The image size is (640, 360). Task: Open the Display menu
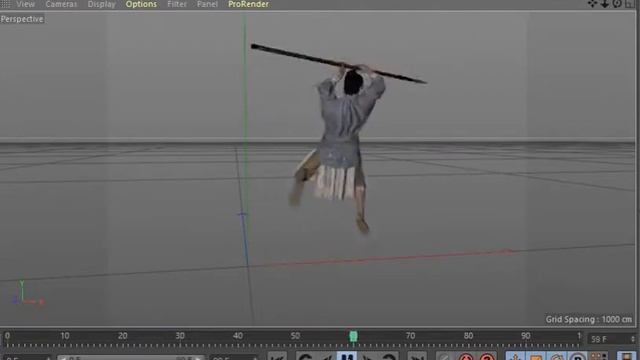tap(102, 4)
